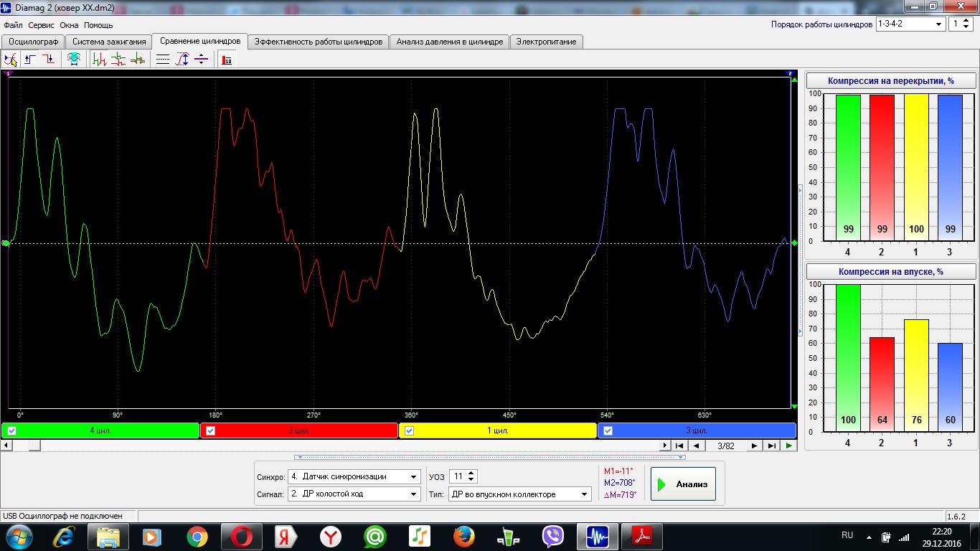This screenshot has height=551, width=980.
Task: Click the horizontal scrollbar thumb
Action: point(34,446)
